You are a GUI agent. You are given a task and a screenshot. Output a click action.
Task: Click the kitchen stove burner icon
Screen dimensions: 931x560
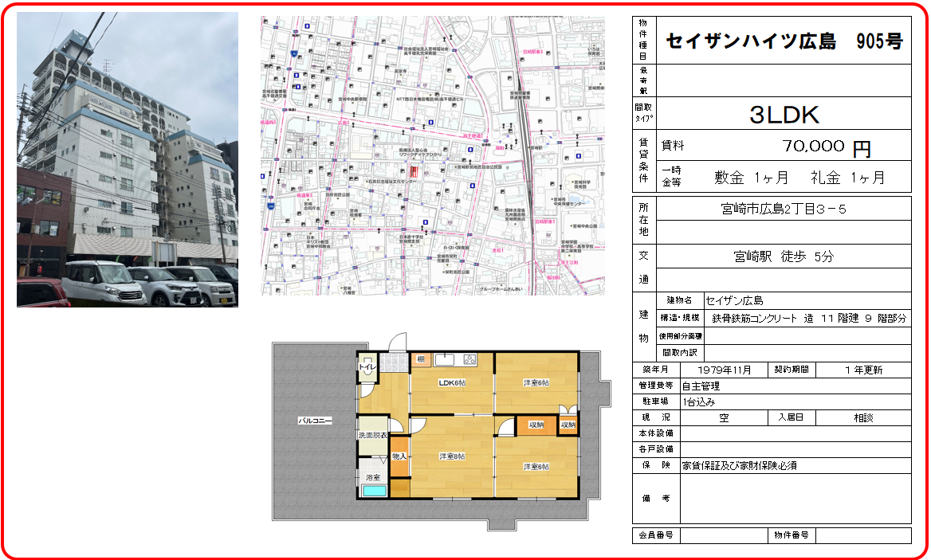[x=469, y=359]
